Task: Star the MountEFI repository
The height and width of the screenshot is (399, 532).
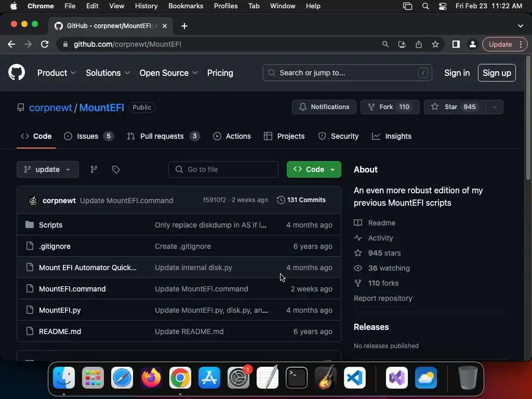Action: pos(455,107)
